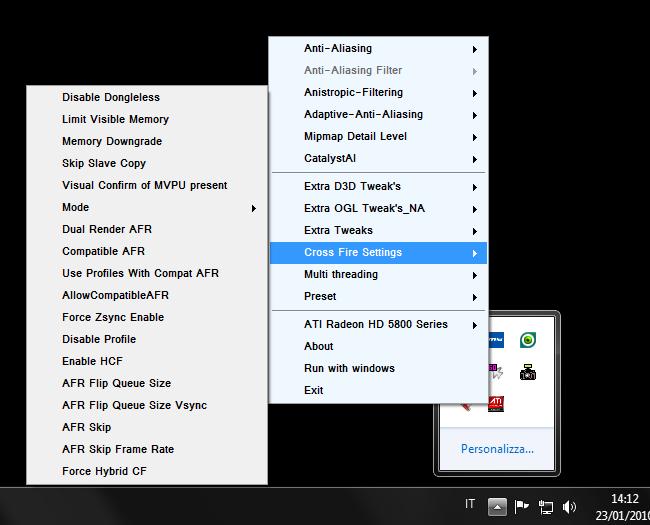Toggle Force Zsync Enable
Viewport: 650px width, 525px height.
pos(147,317)
